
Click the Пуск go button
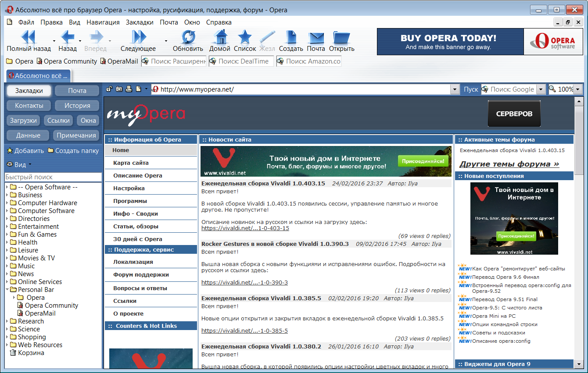(x=471, y=89)
